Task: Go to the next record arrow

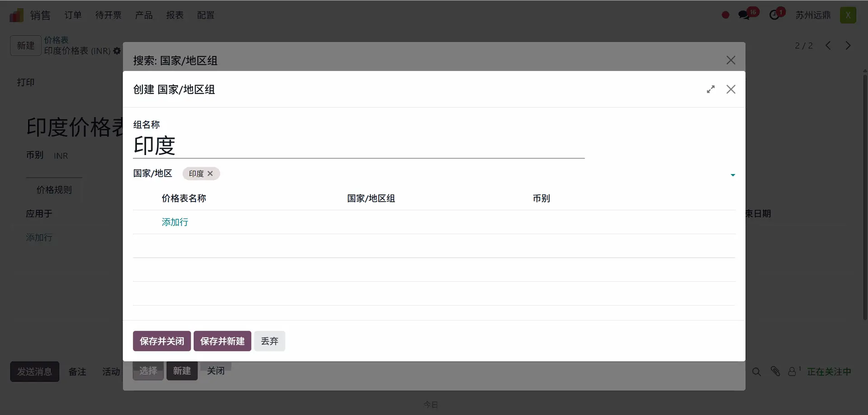Action: point(848,46)
